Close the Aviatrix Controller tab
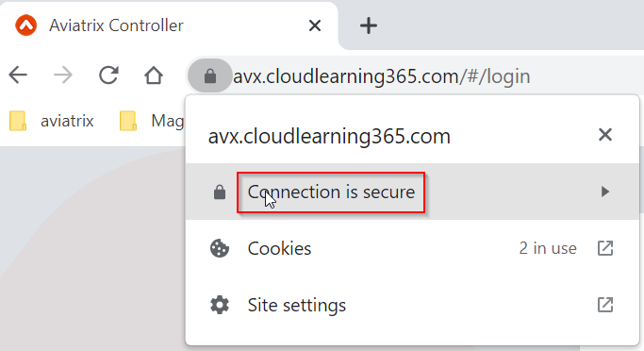Screen dimensions: 644x351 [315, 25]
